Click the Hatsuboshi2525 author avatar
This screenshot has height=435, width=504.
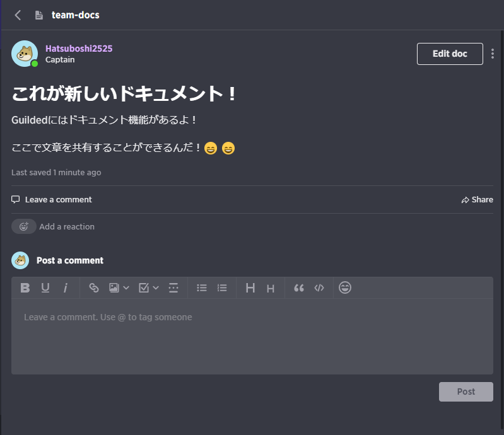[25, 54]
